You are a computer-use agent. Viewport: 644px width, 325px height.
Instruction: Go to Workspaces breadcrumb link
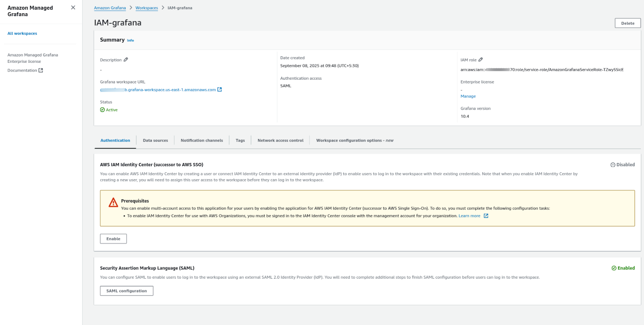click(x=147, y=8)
